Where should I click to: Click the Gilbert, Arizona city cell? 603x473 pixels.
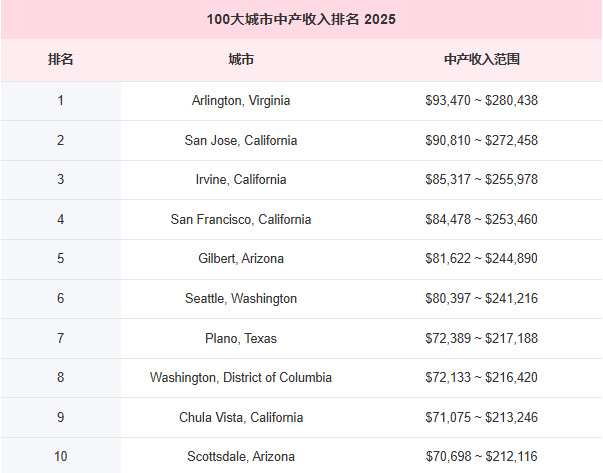pos(241,259)
